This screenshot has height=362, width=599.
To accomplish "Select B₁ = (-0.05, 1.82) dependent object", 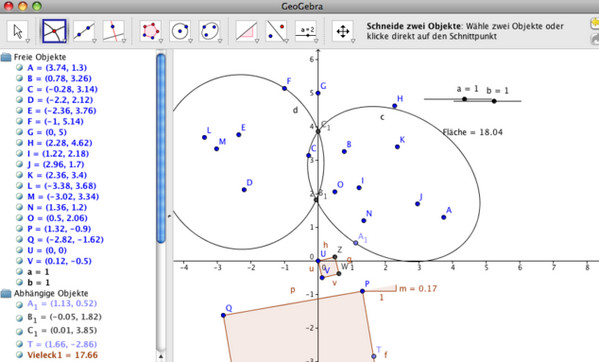I will click(64, 317).
